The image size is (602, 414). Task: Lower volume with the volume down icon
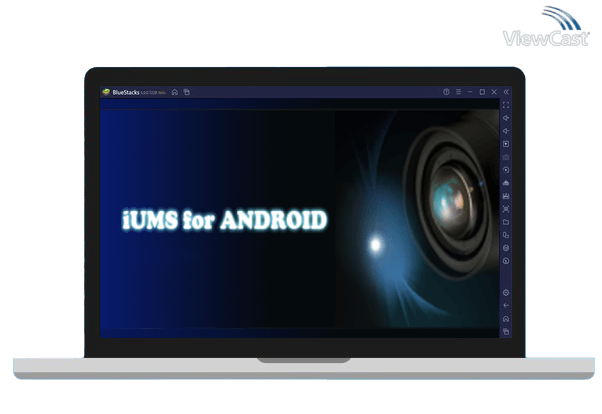[x=506, y=131]
